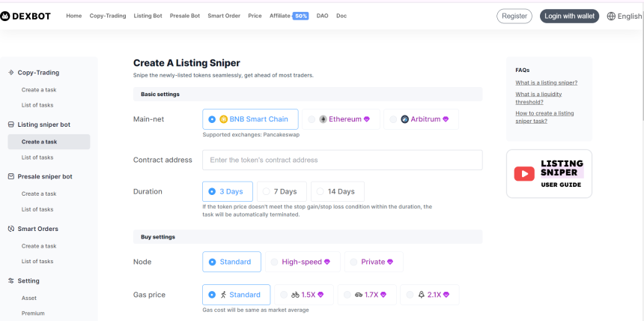Open Asset under Setting

29,298
